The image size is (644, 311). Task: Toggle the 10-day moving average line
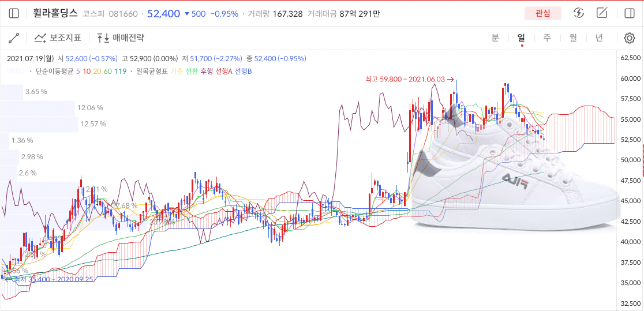[x=86, y=72]
